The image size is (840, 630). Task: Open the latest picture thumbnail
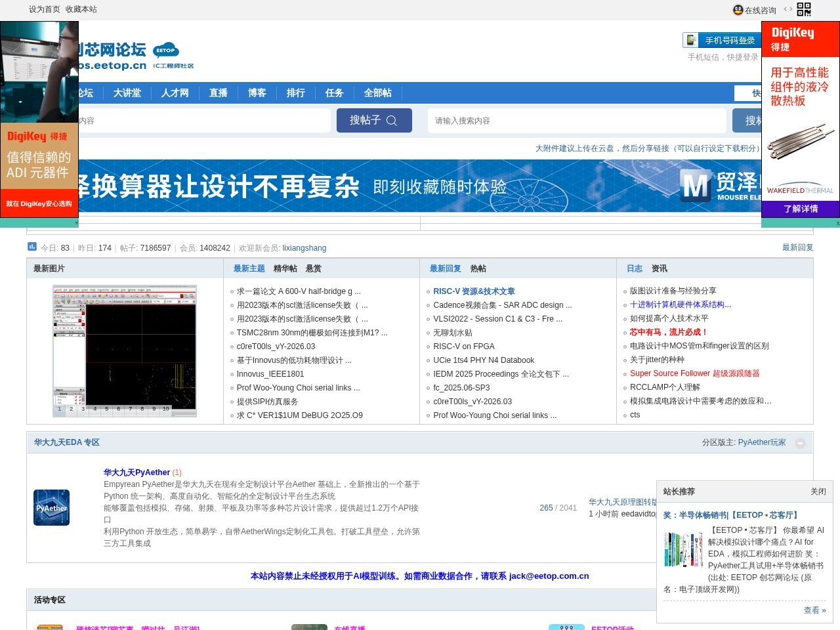125,350
